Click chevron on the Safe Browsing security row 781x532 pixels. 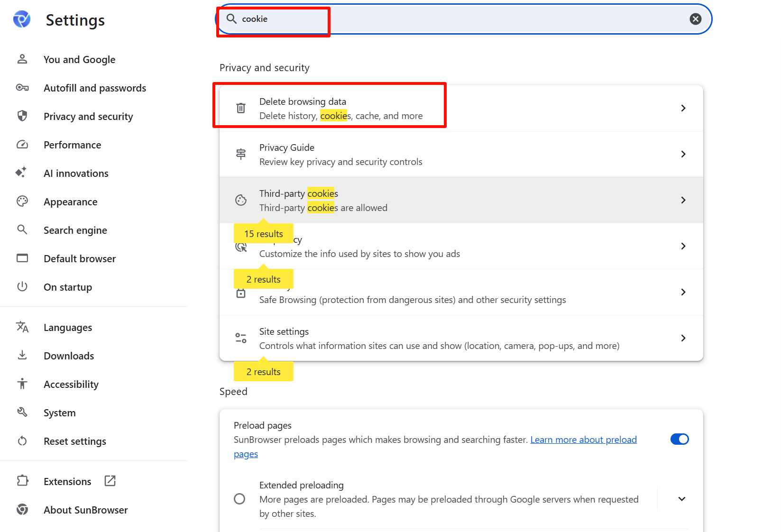[x=683, y=292]
